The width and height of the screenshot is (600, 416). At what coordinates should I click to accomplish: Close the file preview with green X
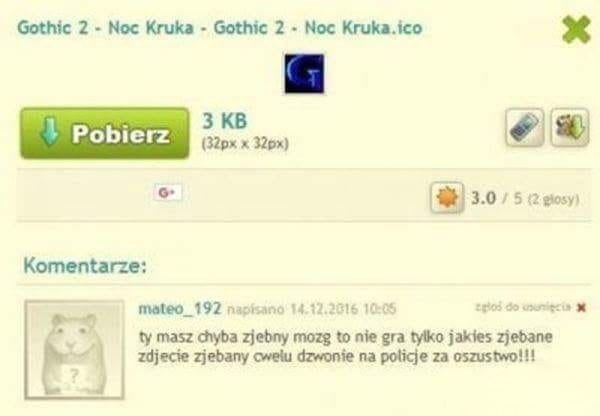point(576,29)
